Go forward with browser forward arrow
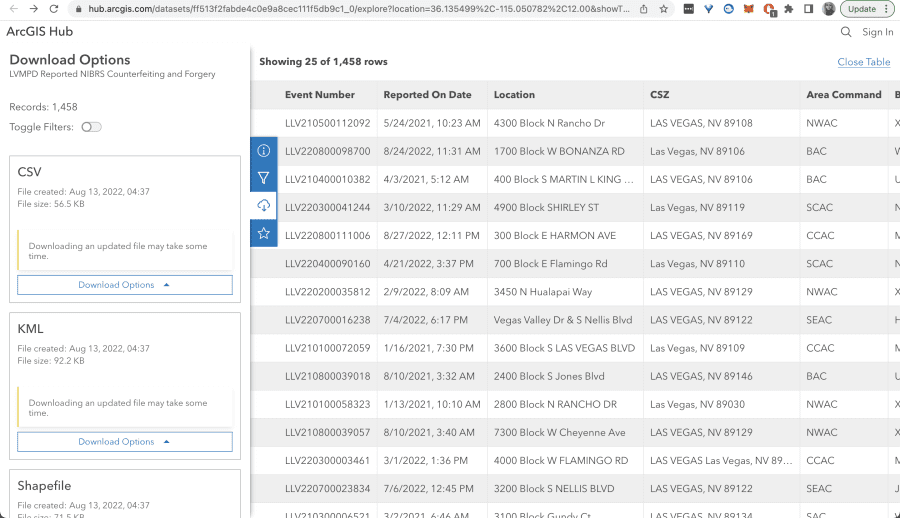This screenshot has height=518, width=900. click(33, 9)
